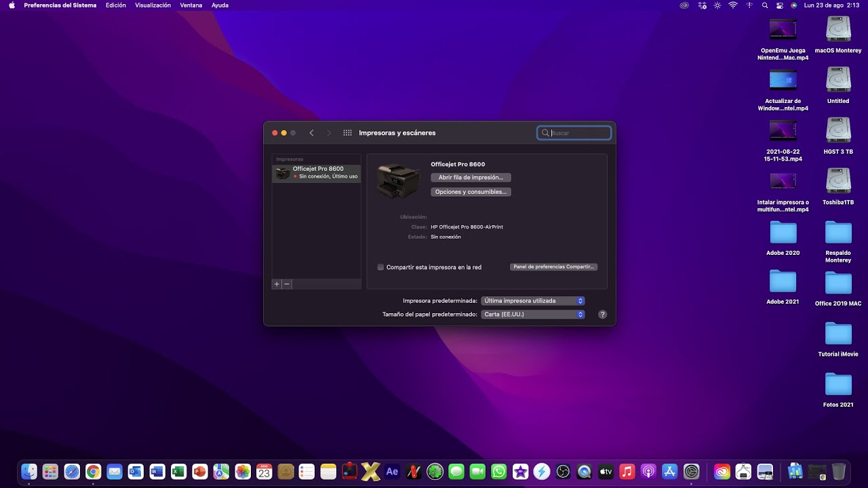
Task: Open Maps from the dock
Action: pyautogui.click(x=221, y=472)
